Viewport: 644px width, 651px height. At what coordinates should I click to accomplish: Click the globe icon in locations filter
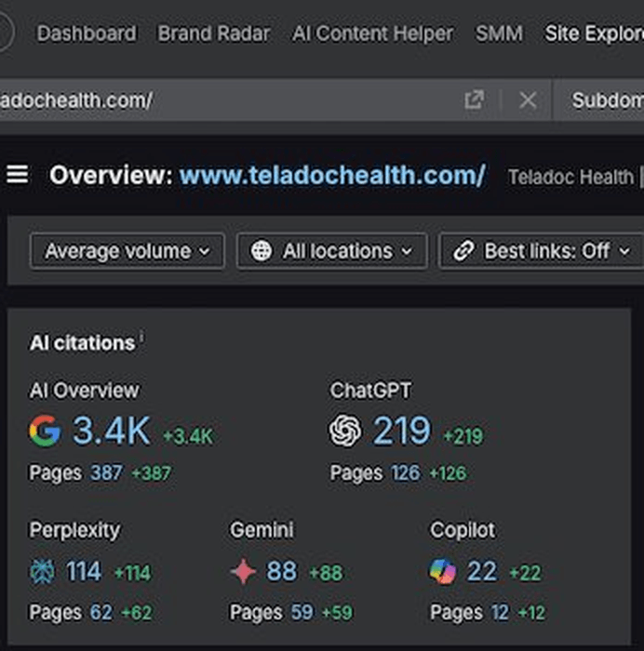(262, 251)
